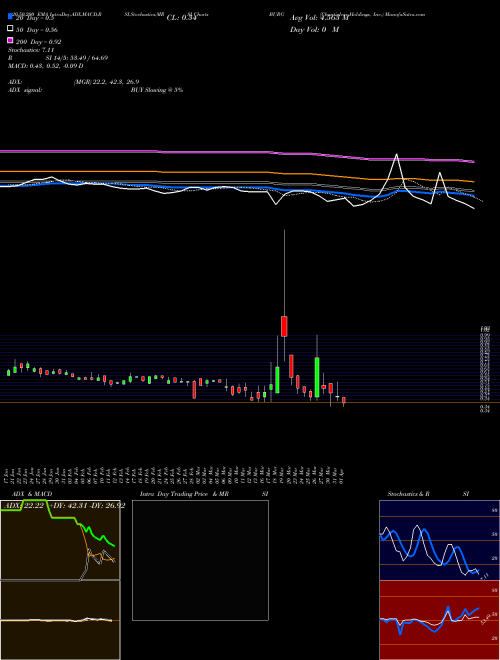Click the large green candlestick after the spike
Viewport: 500px width, 660px height.
click(x=317, y=377)
